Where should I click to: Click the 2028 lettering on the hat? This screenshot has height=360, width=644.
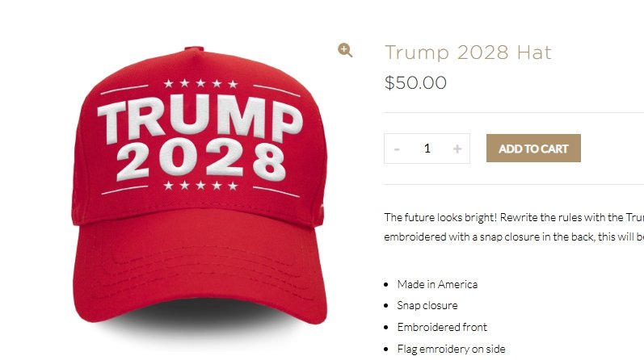click(x=201, y=161)
